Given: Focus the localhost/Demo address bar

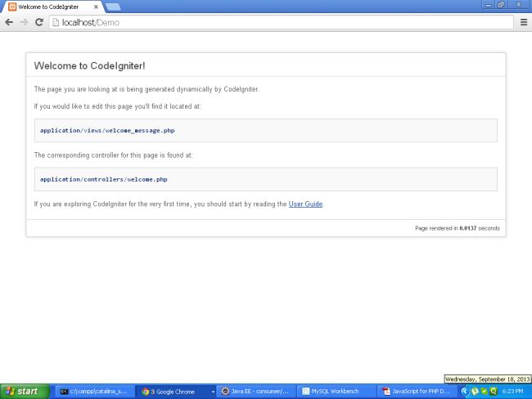Looking at the screenshot, I should point(282,22).
